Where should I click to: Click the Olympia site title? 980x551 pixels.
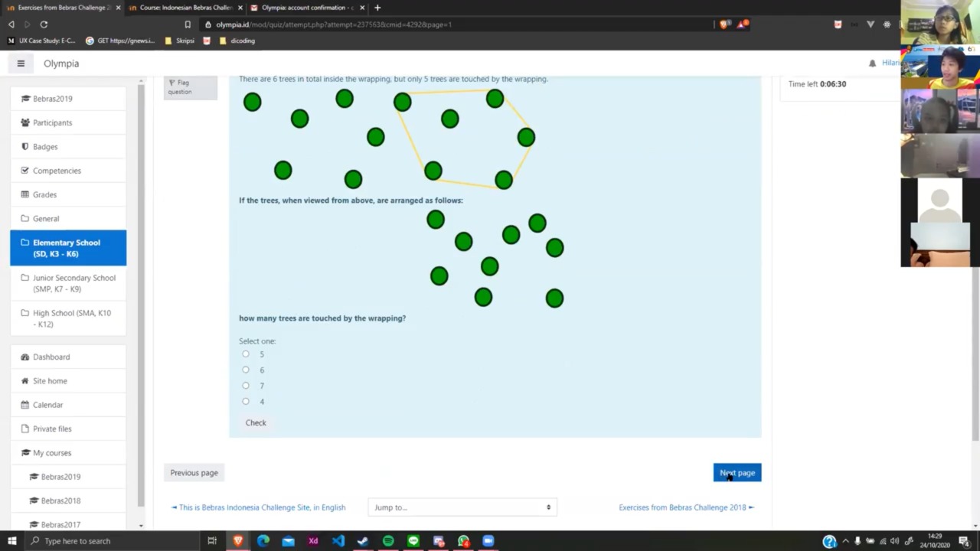[61, 64]
